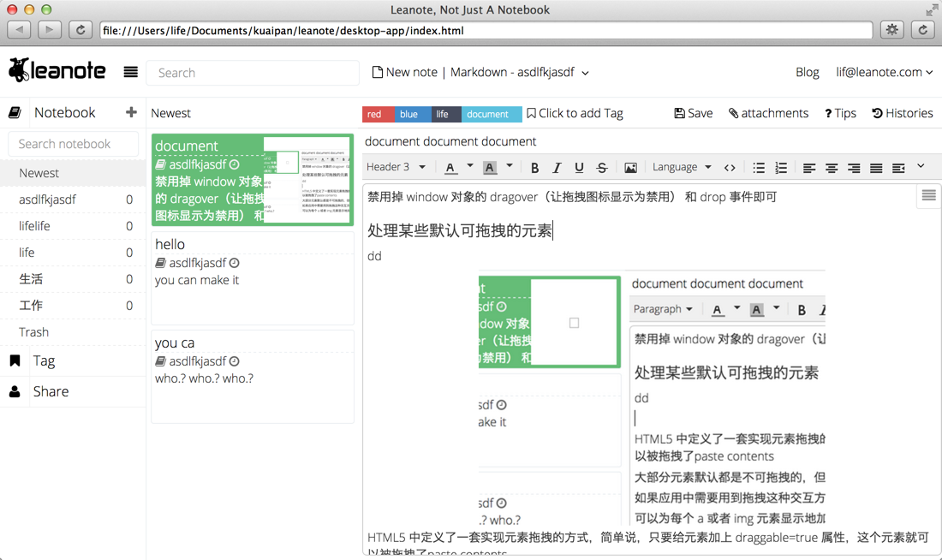
Task: Open the Trash notebook in sidebar
Action: pos(34,332)
